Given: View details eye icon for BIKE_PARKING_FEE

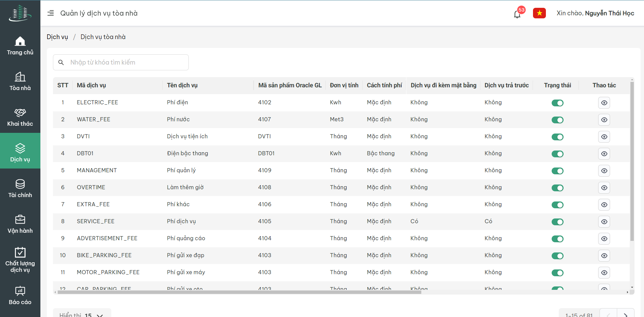Looking at the screenshot, I should [x=604, y=256].
